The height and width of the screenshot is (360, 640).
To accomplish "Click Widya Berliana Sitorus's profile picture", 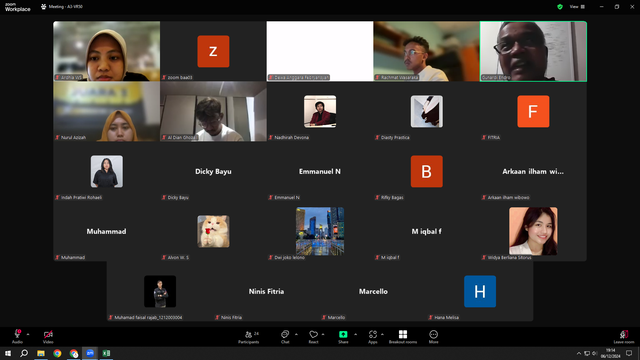I will [x=533, y=231].
